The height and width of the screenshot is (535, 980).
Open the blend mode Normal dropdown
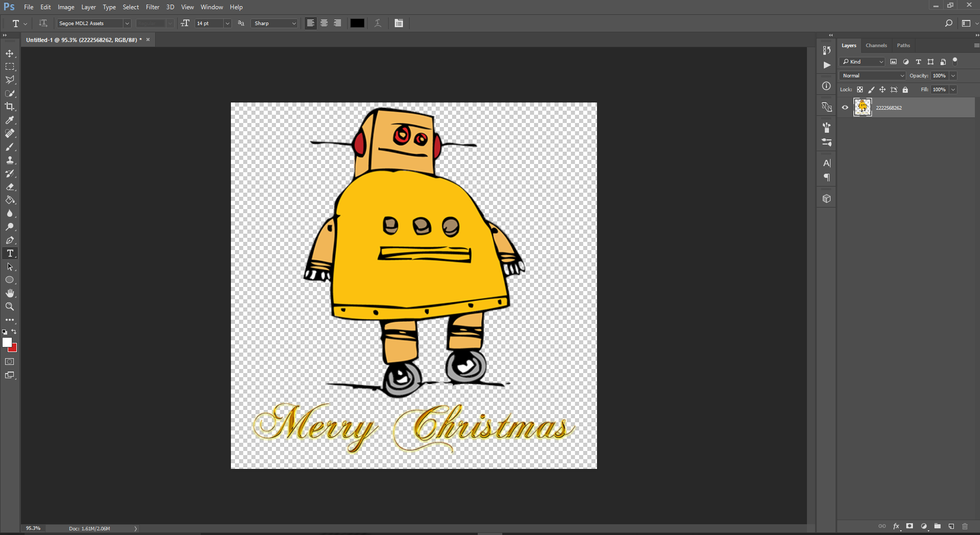tap(872, 75)
